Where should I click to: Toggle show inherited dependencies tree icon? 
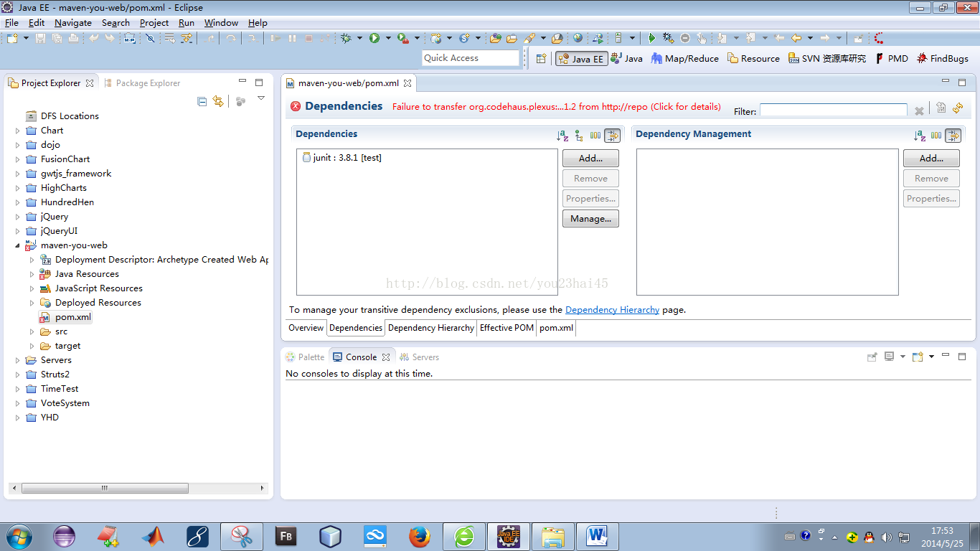pos(579,135)
